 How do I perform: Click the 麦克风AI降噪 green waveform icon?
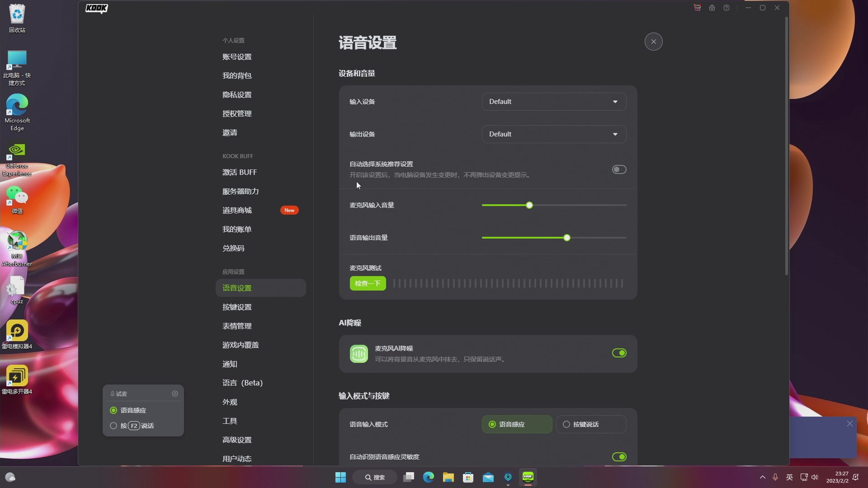(x=359, y=353)
